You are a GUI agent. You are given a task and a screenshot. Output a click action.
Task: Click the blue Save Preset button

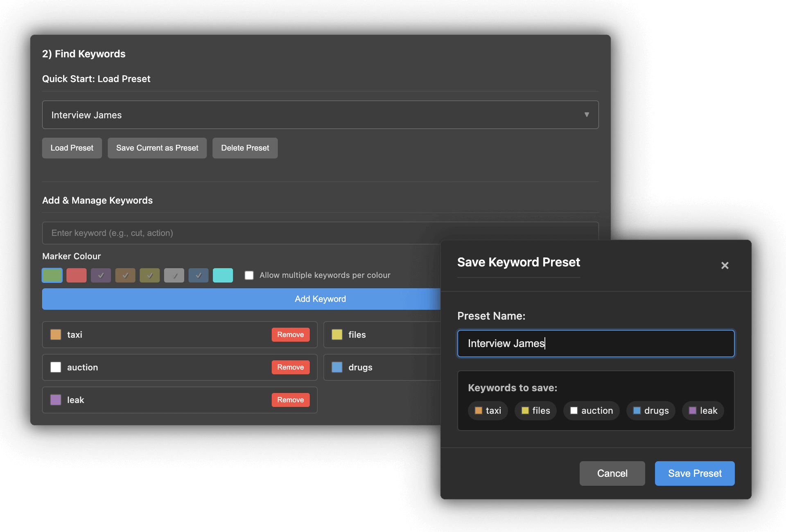tap(695, 473)
